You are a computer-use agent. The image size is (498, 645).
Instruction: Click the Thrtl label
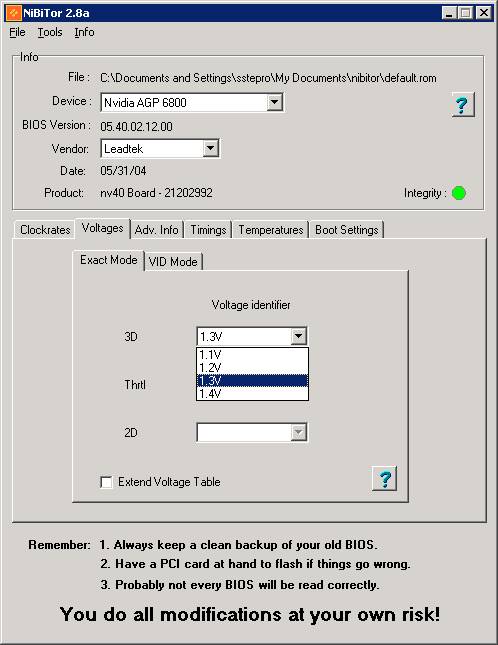click(135, 385)
